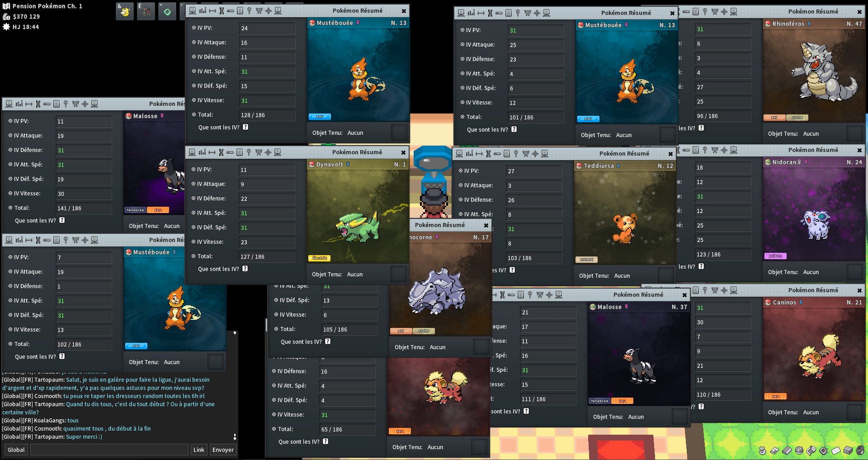Click the Teddiursa sprite in its résumé
Image resolution: width=868 pixels, height=460 pixels.
625,228
